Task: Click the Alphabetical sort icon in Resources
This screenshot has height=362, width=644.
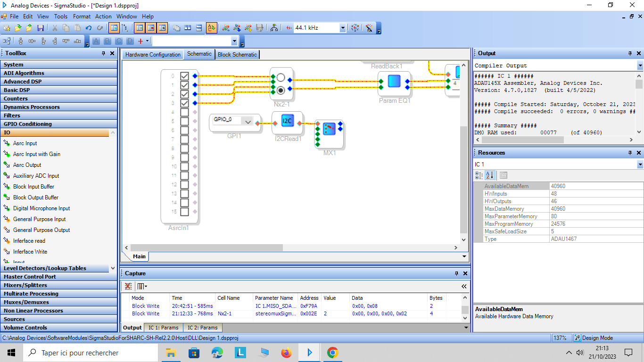Action: pyautogui.click(x=490, y=175)
